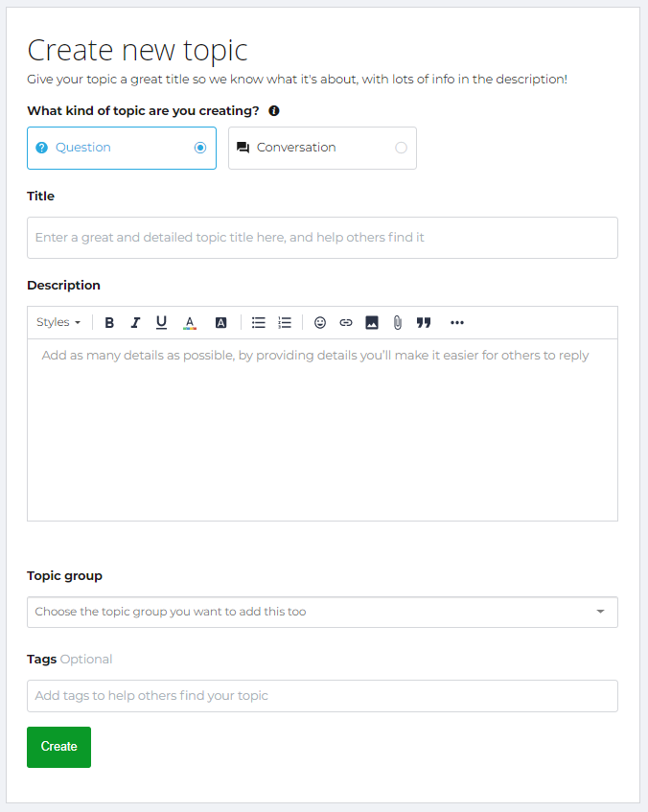Focus the Title input field
This screenshot has width=648, height=812.
pos(322,238)
